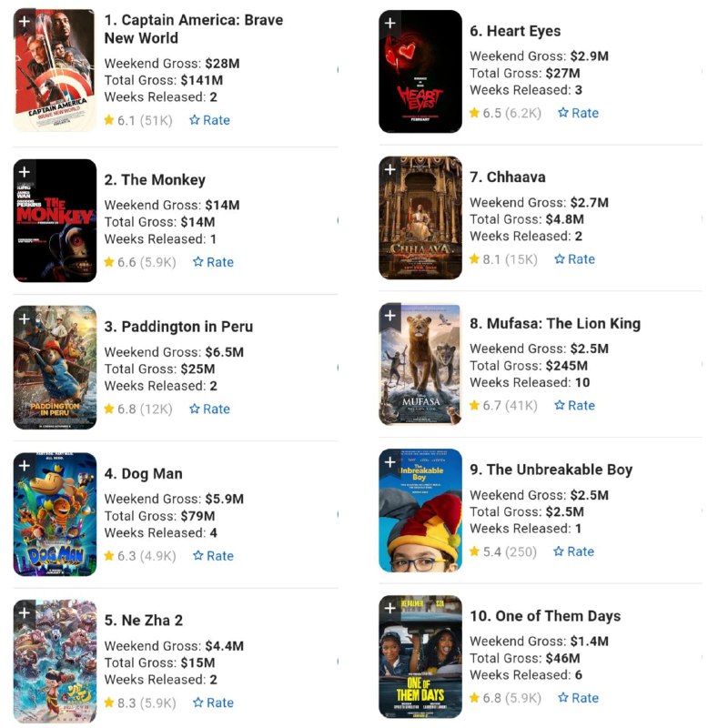This screenshot has width=728, height=728.
Task: Click plus icon on The Unbreakable Boy poster
Action: point(390,462)
